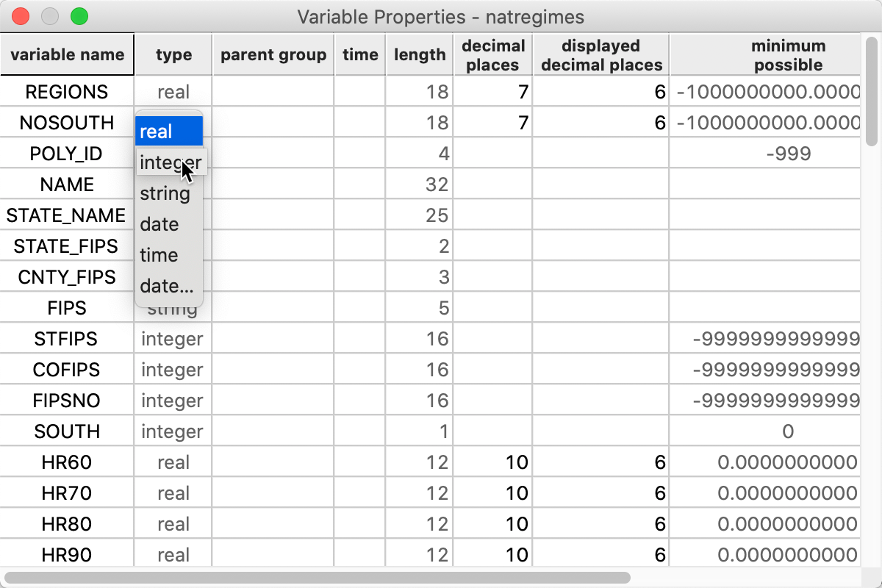Pick the 'date...' option in dropdown
The width and height of the screenshot is (882, 588).
(170, 286)
